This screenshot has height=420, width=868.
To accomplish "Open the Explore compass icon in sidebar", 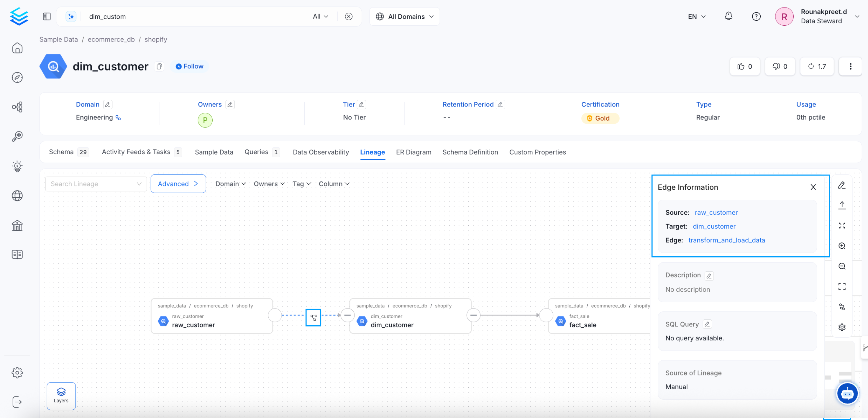I will [17, 77].
